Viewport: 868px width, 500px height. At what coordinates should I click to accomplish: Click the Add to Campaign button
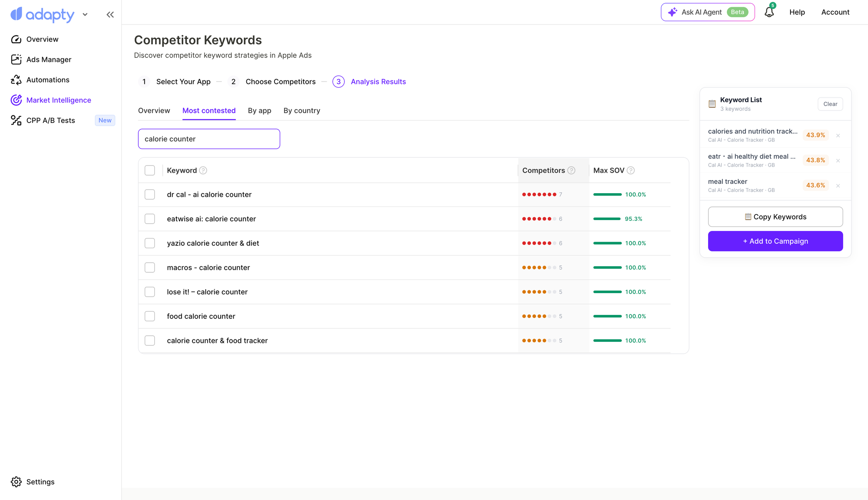click(x=775, y=241)
